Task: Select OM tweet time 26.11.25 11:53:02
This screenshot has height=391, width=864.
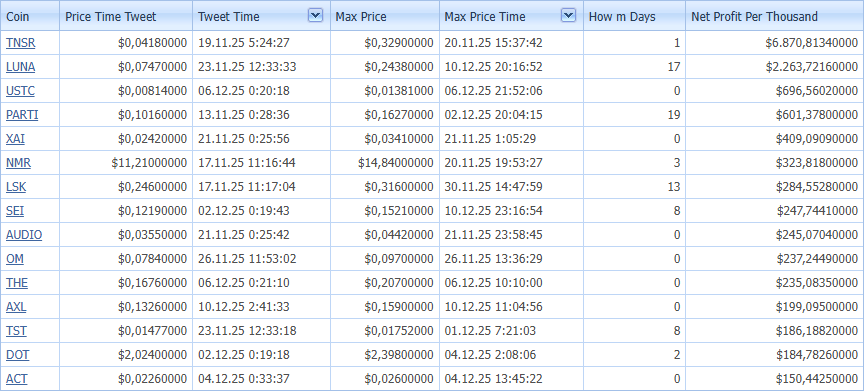Action: click(x=247, y=259)
